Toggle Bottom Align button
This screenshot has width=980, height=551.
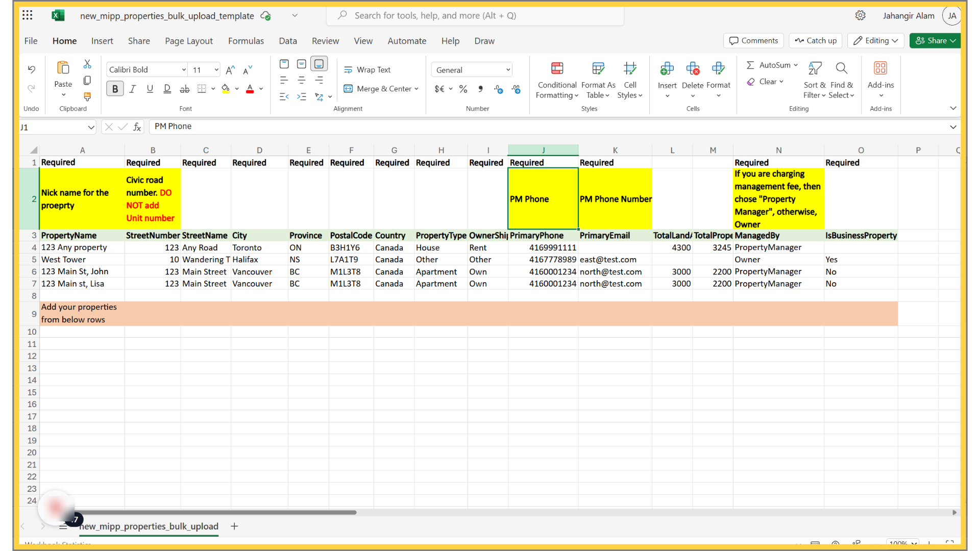click(319, 64)
